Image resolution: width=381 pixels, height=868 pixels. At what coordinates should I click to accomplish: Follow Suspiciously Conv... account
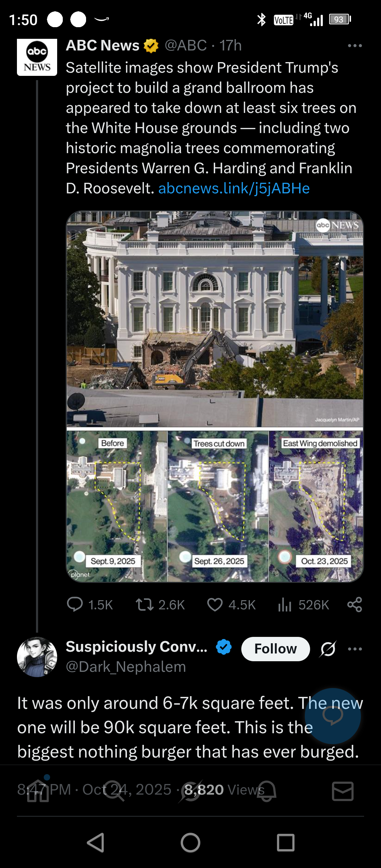tap(276, 649)
